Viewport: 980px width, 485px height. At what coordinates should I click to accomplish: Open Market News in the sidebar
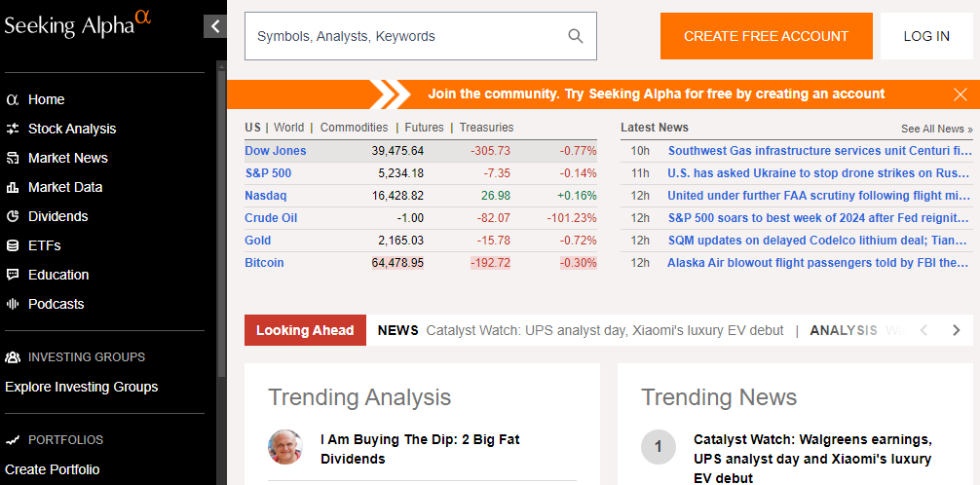click(67, 158)
